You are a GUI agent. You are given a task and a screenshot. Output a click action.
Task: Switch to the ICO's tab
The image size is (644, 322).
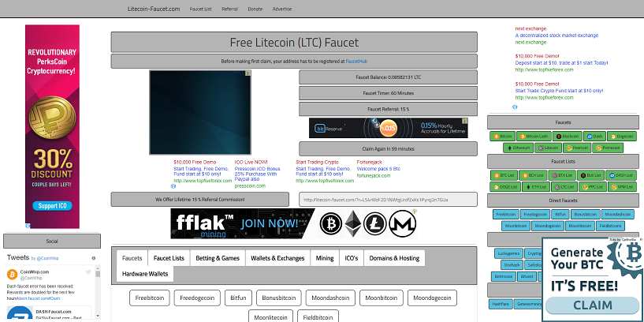pos(351,258)
